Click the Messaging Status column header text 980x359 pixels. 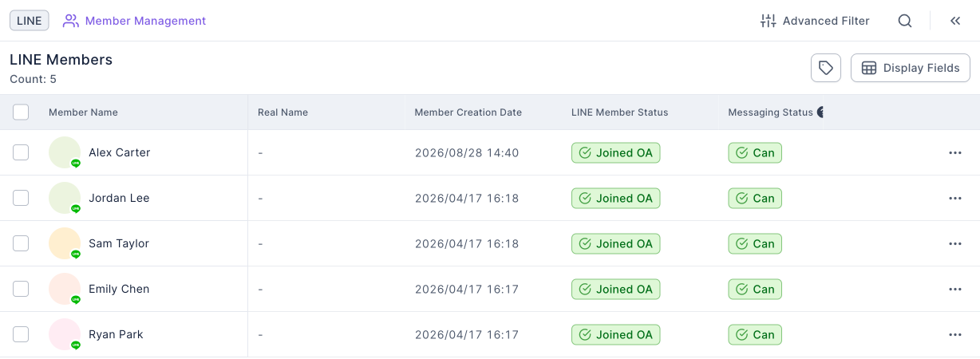click(x=770, y=112)
